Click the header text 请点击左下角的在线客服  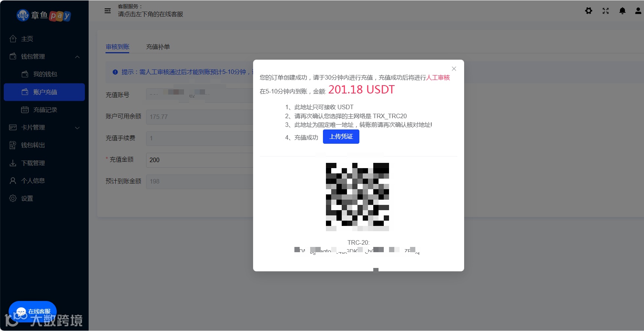coord(151,14)
